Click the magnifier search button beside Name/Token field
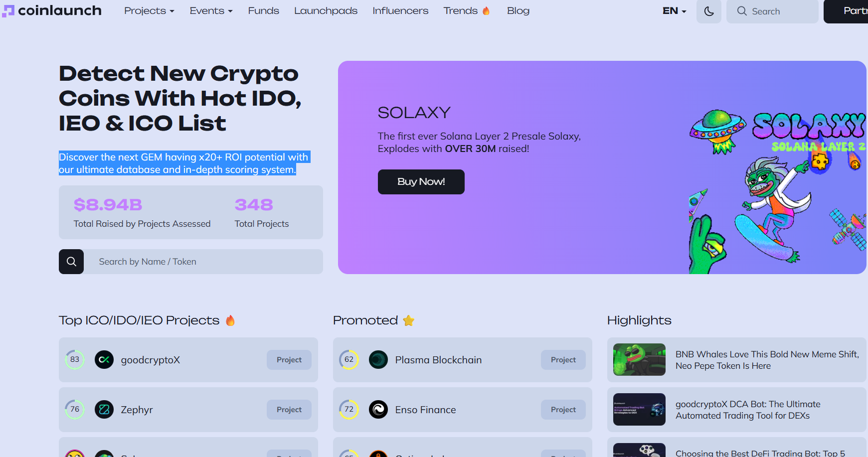868x457 pixels. [71, 262]
